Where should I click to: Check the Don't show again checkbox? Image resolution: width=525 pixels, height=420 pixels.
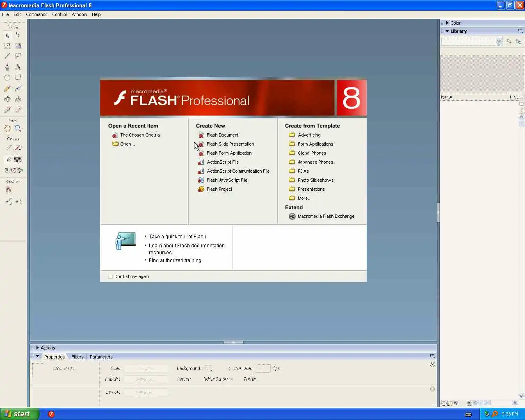(x=110, y=276)
